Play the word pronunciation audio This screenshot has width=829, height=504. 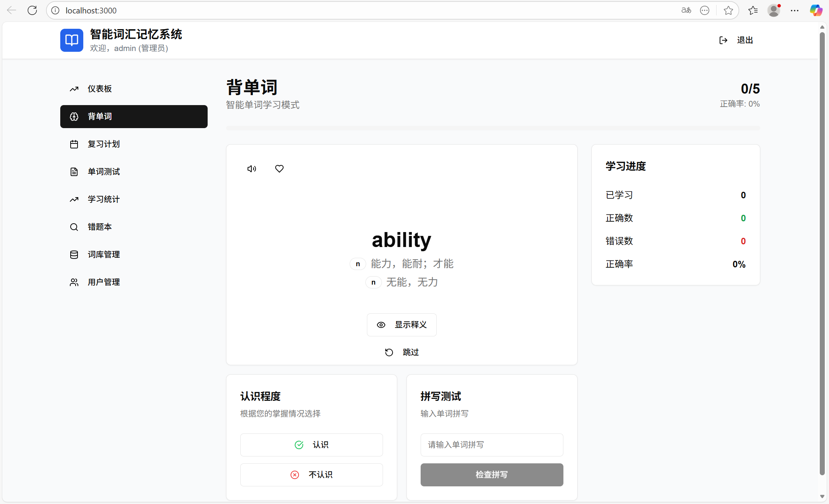pos(251,168)
